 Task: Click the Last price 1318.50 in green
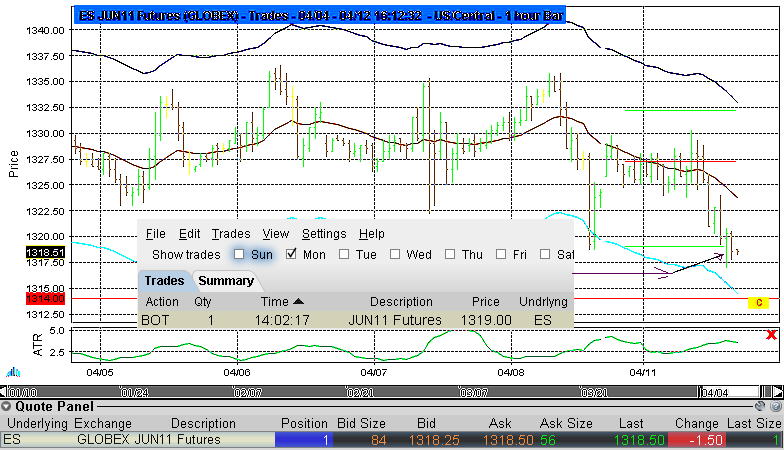click(639, 440)
